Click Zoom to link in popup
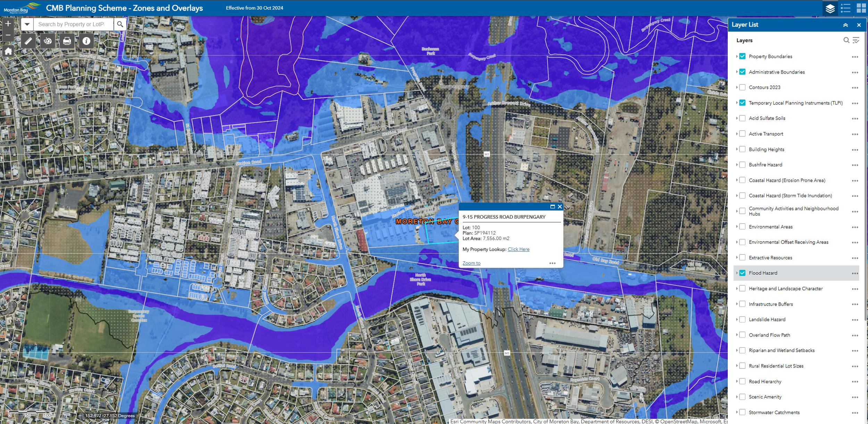 tap(471, 263)
